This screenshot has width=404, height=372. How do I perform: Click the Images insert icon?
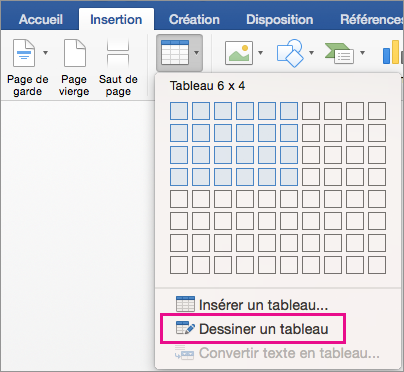[x=239, y=53]
